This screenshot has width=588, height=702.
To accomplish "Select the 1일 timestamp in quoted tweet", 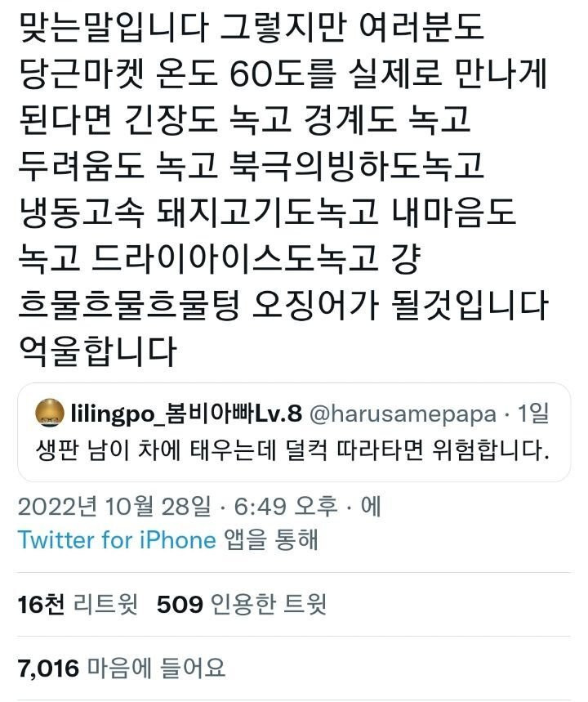I will coord(533,414).
